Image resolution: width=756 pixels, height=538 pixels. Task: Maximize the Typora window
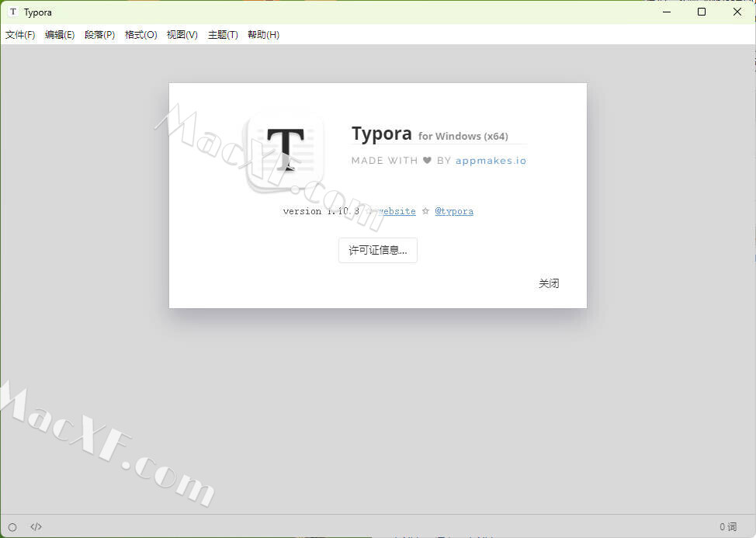(x=702, y=12)
